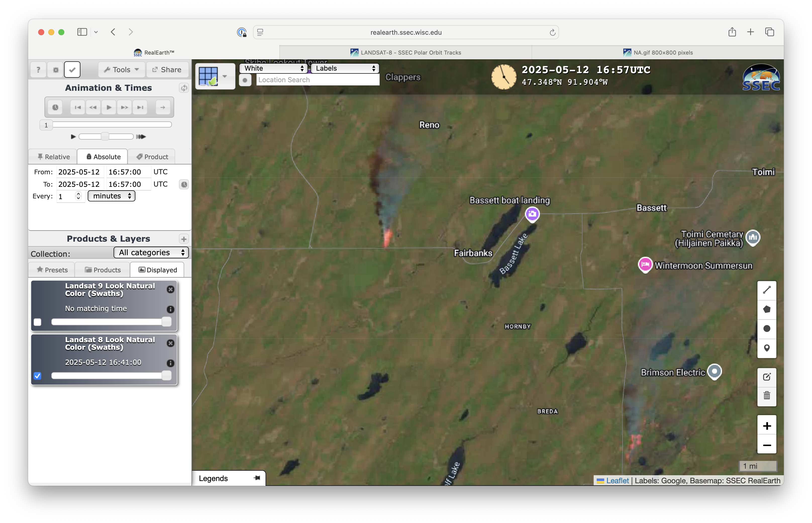Click the Brimson Electric map marker
Screen dimensions: 812x523
pyautogui.click(x=714, y=372)
